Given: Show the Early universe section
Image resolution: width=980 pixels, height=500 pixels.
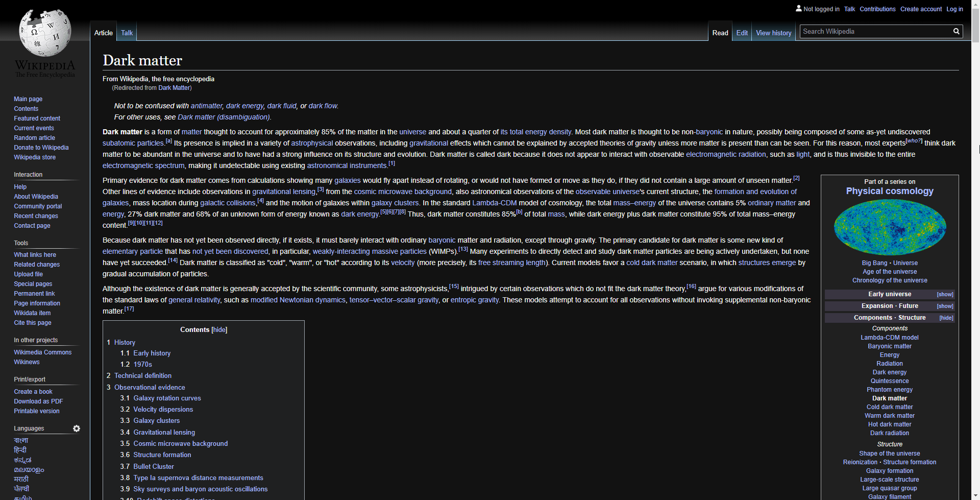Looking at the screenshot, I should tap(944, 294).
